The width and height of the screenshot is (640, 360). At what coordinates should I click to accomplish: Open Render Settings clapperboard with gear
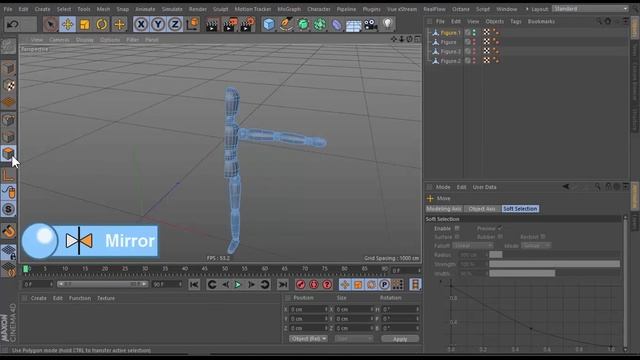point(247,24)
